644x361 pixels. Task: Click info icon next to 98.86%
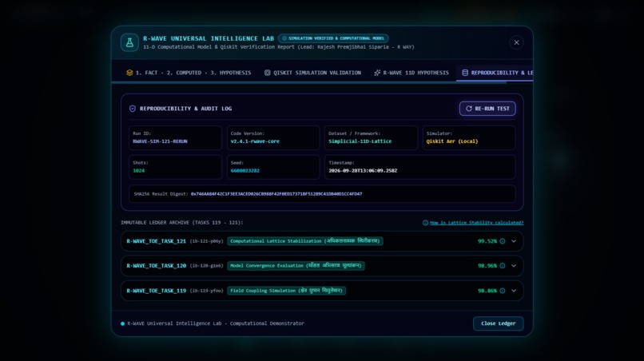coord(503,291)
